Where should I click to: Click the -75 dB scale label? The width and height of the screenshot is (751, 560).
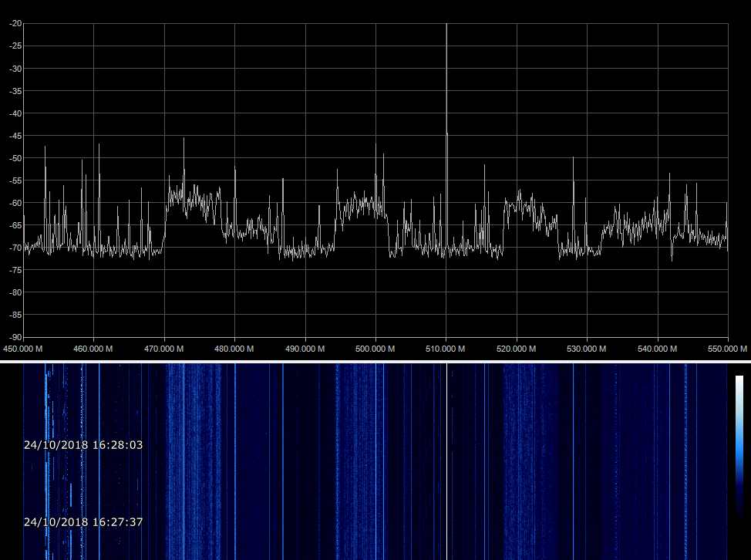(x=15, y=270)
